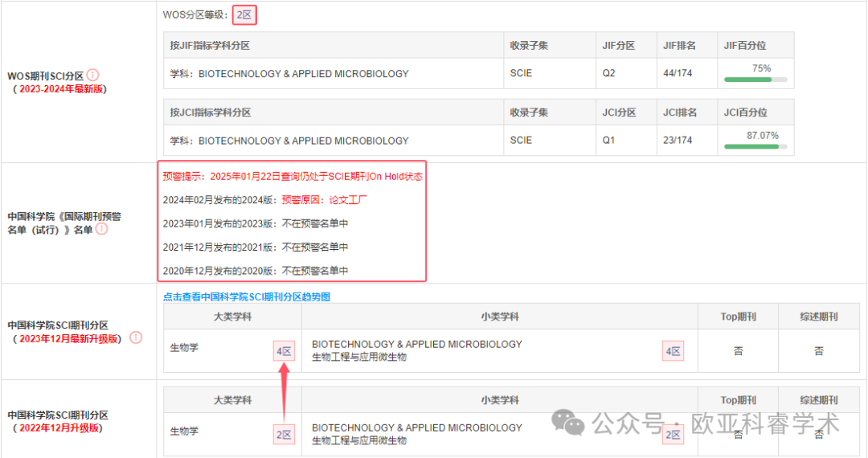Click the 2023年01月发布的2023版 row
This screenshot has width=868, height=458.
point(256,223)
